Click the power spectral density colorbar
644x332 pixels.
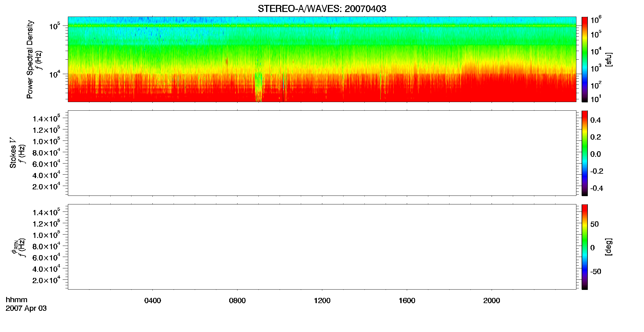coord(585,59)
